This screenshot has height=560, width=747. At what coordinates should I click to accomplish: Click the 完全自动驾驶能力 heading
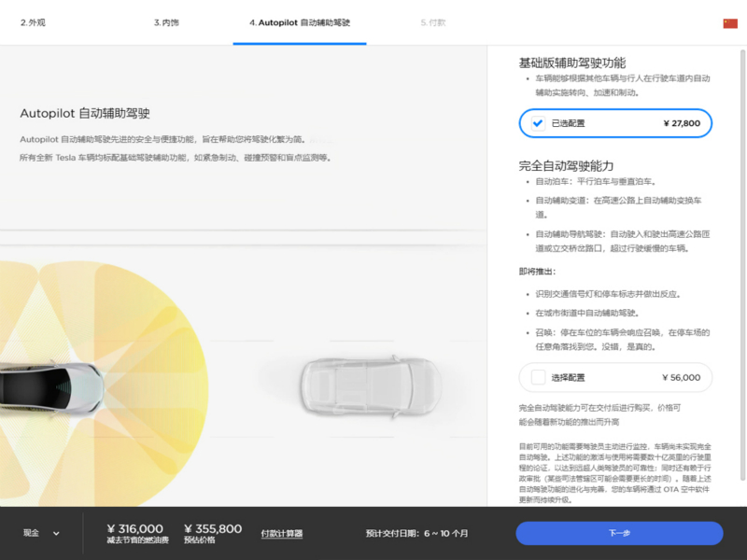[566, 166]
